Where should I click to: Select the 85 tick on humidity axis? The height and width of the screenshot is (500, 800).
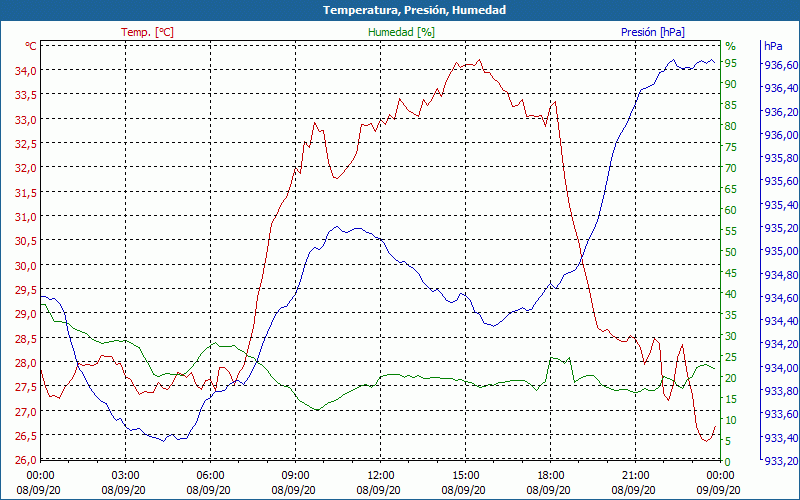tap(731, 105)
